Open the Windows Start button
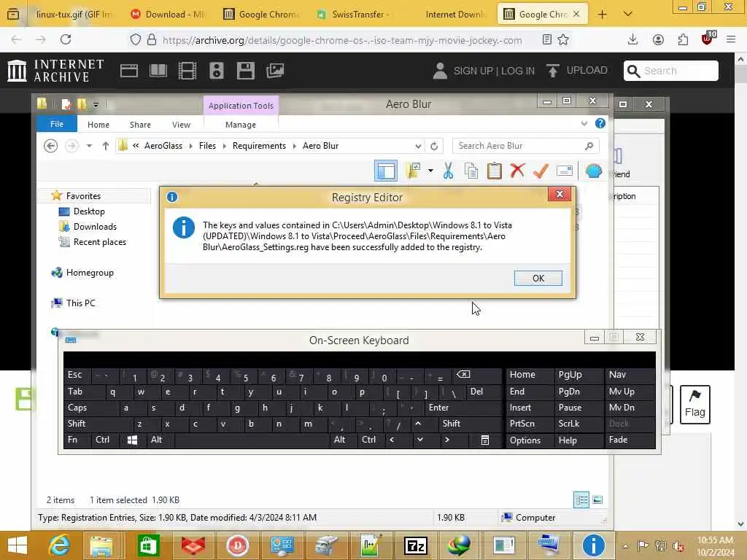The width and height of the screenshot is (747, 560). click(x=18, y=545)
